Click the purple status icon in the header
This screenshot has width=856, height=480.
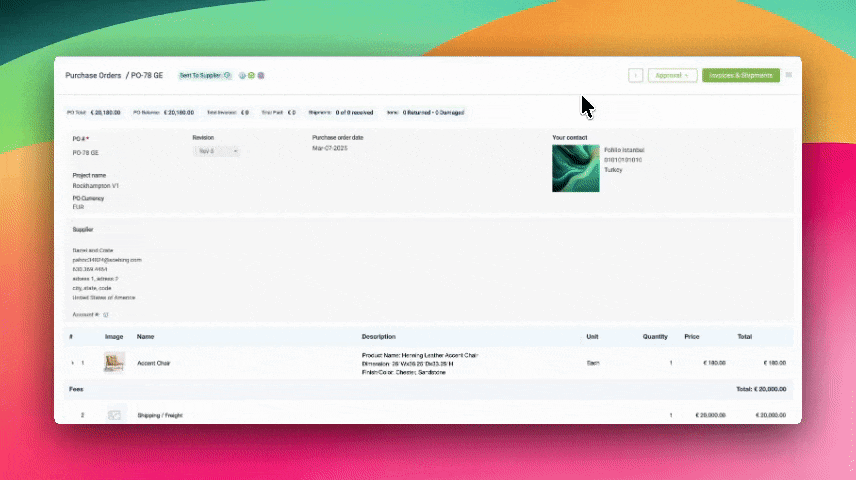point(261,75)
